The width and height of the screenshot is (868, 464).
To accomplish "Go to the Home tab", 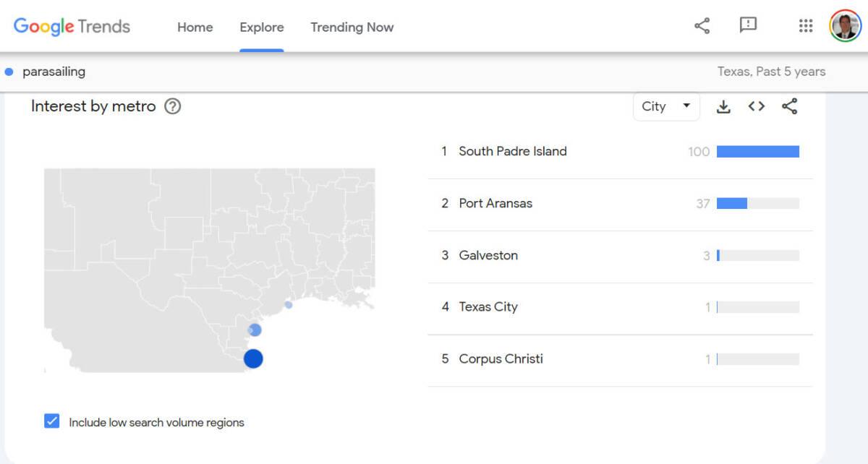I will [195, 27].
